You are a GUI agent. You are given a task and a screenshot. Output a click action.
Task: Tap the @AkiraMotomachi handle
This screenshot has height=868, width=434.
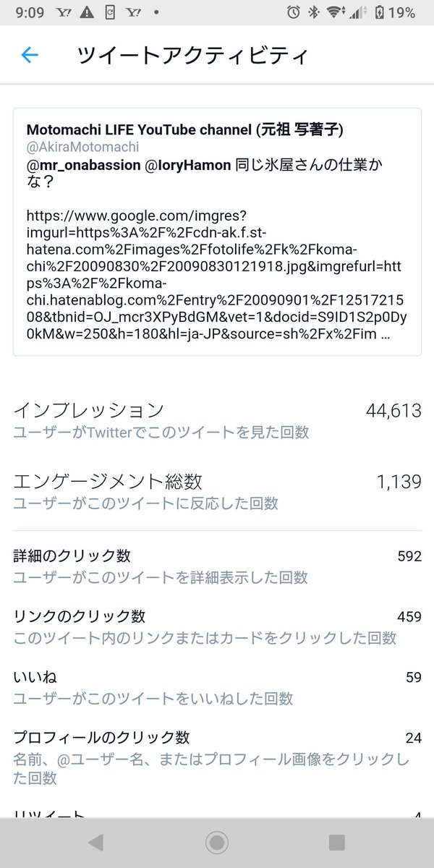82,147
